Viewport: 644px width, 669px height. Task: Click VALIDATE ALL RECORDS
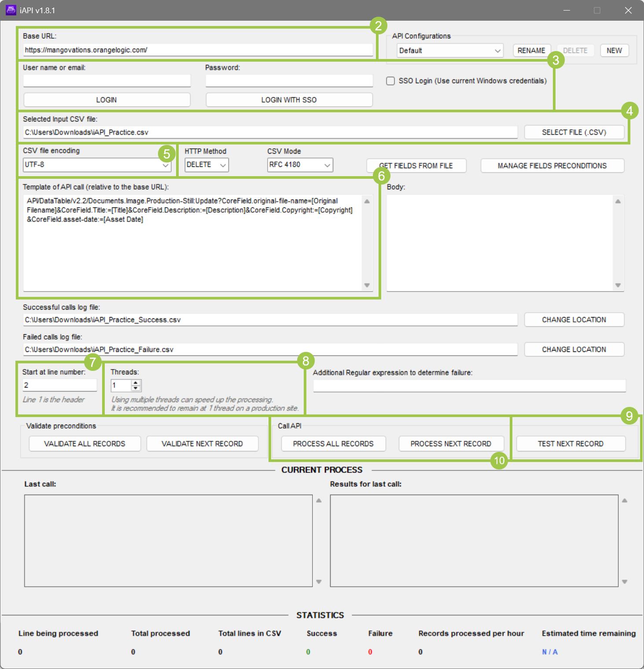(84, 444)
